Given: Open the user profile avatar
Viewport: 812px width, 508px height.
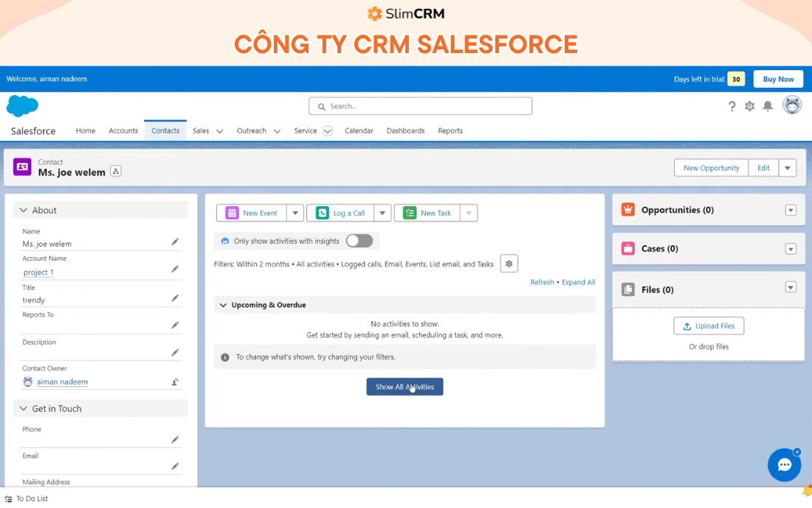Looking at the screenshot, I should (791, 105).
